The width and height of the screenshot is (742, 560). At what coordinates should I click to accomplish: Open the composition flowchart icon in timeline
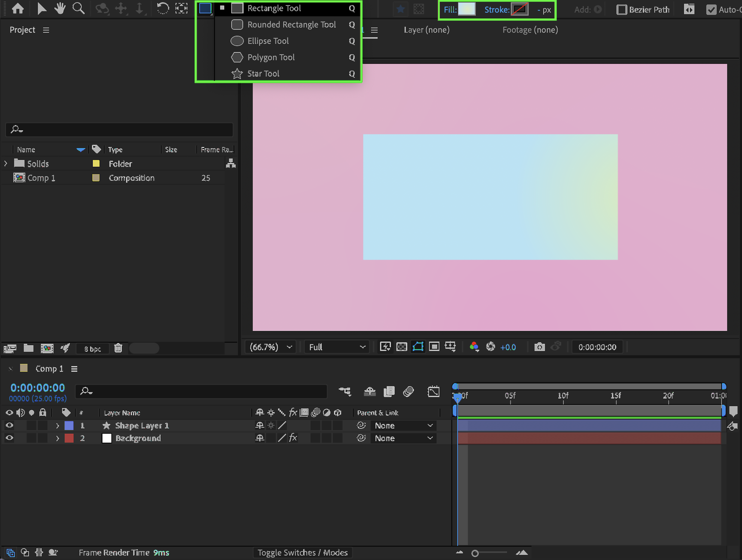pos(344,391)
